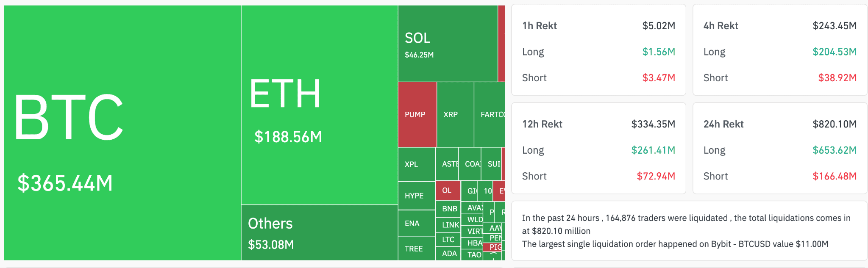Select the 4h Rekt total $243.45M
868x268 pixels.
click(x=834, y=26)
